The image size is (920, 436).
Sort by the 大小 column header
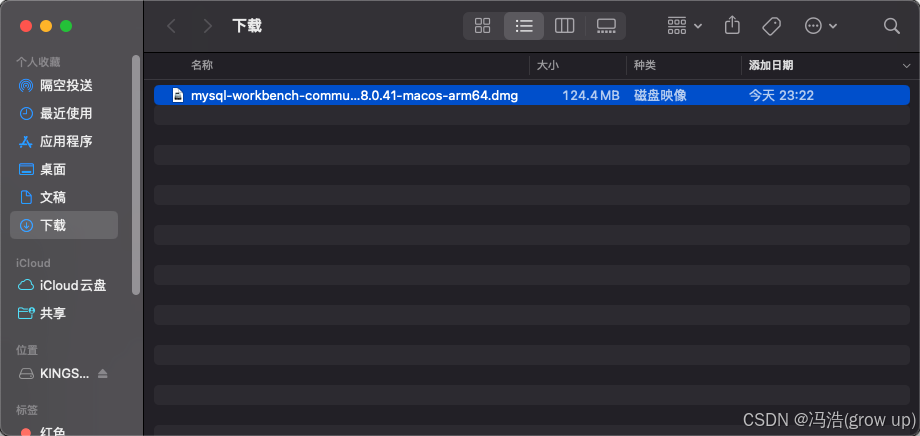[x=547, y=66]
